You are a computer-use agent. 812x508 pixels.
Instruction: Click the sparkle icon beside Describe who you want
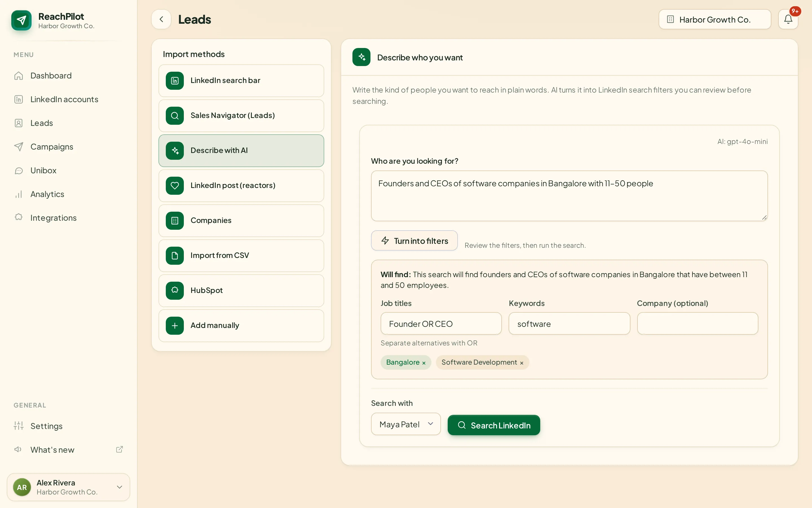(361, 57)
